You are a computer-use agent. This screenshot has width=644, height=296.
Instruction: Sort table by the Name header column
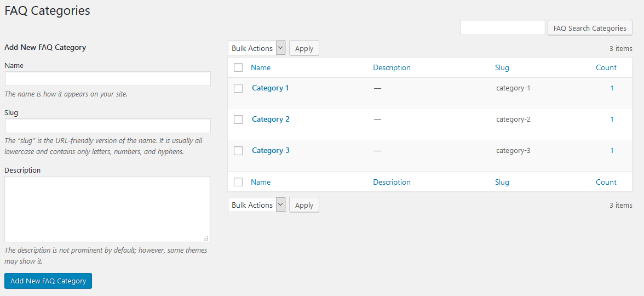pyautogui.click(x=261, y=68)
